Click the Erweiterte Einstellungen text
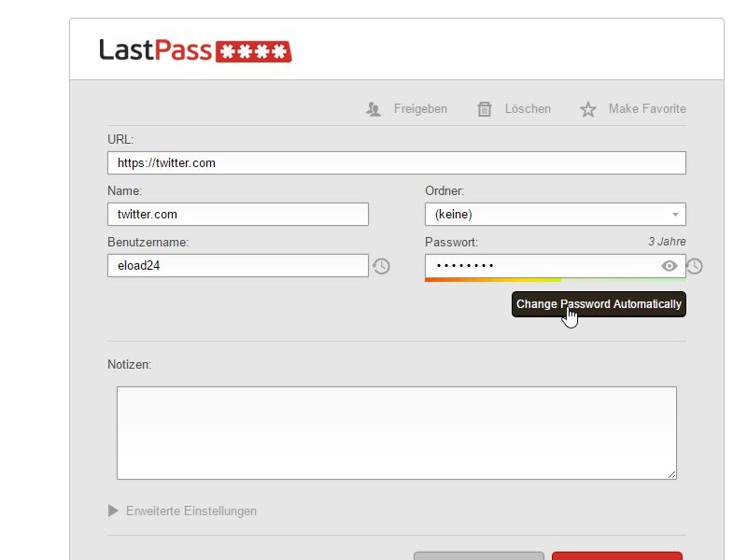The height and width of the screenshot is (560, 747). point(191,511)
